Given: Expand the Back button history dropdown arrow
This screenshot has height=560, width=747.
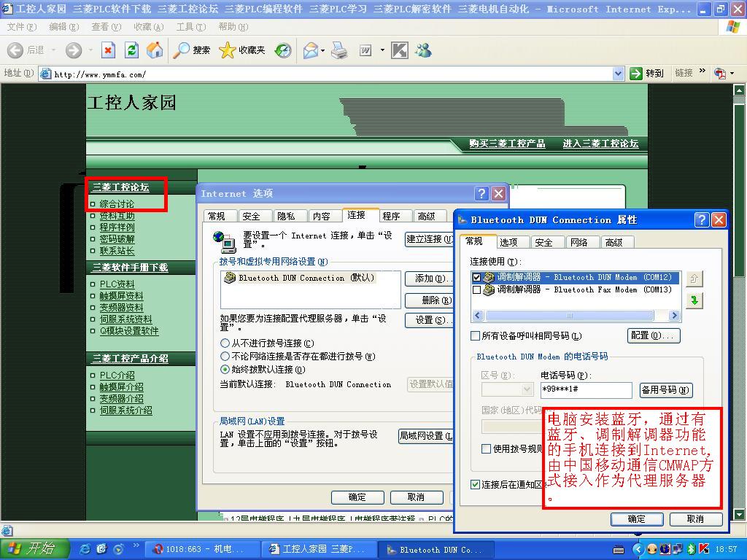Looking at the screenshot, I should click(52, 50).
